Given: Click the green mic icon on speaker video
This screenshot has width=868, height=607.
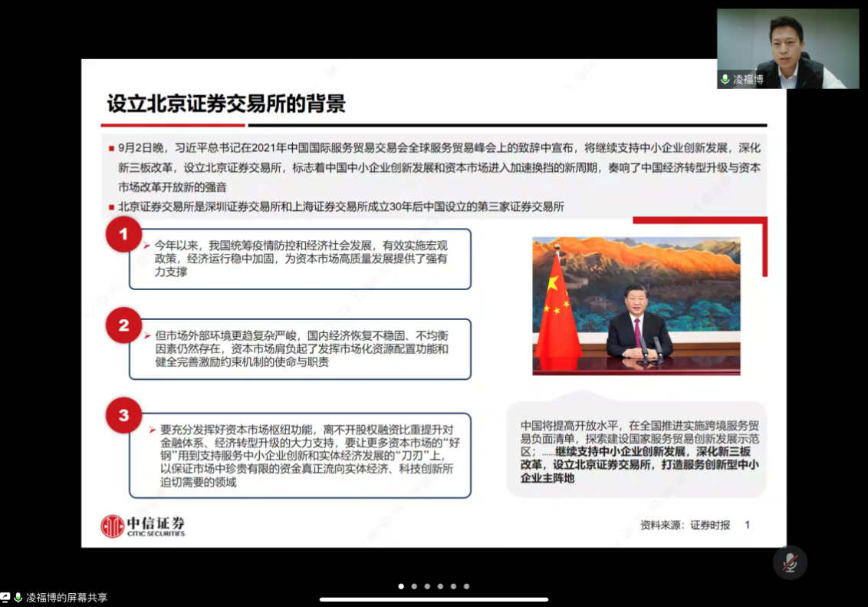Looking at the screenshot, I should point(725,79).
